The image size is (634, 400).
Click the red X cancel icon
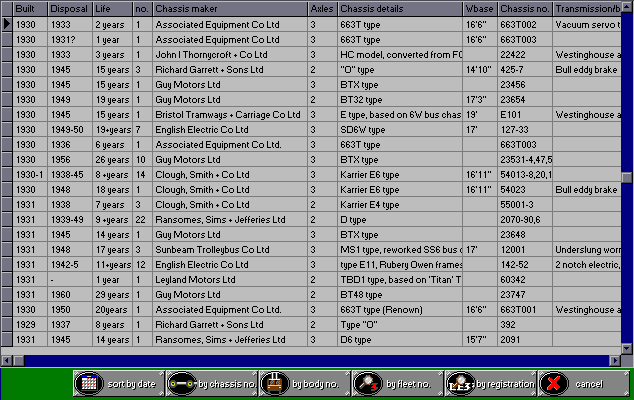pyautogui.click(x=554, y=383)
